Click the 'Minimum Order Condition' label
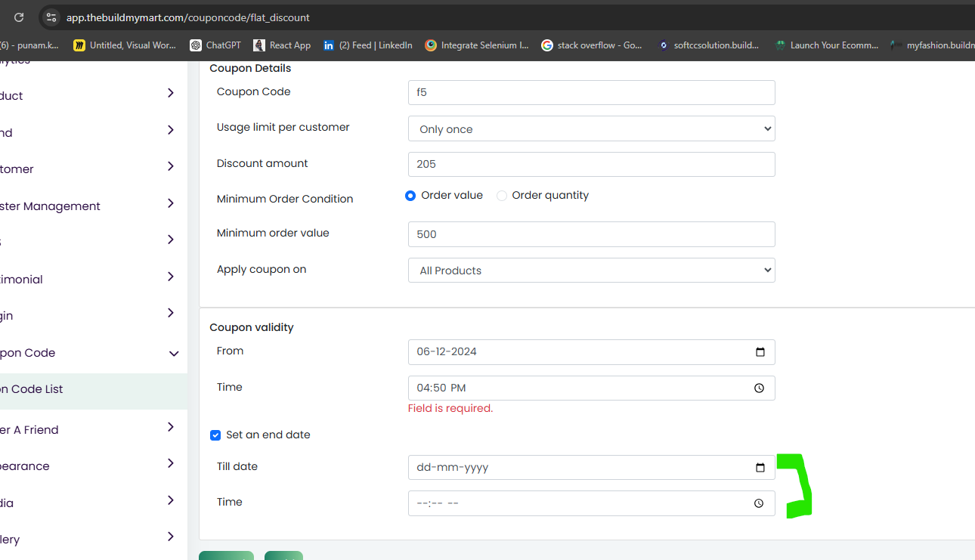Image resolution: width=975 pixels, height=560 pixels. click(285, 200)
